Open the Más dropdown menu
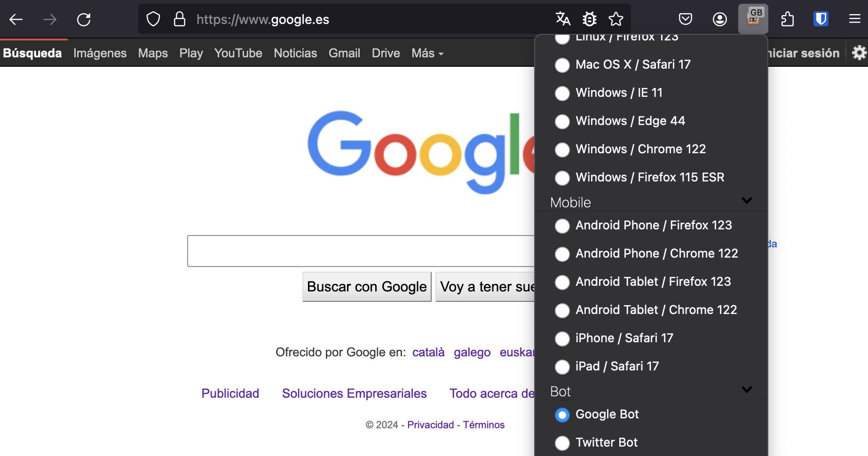This screenshot has height=456, width=868. 427,53
